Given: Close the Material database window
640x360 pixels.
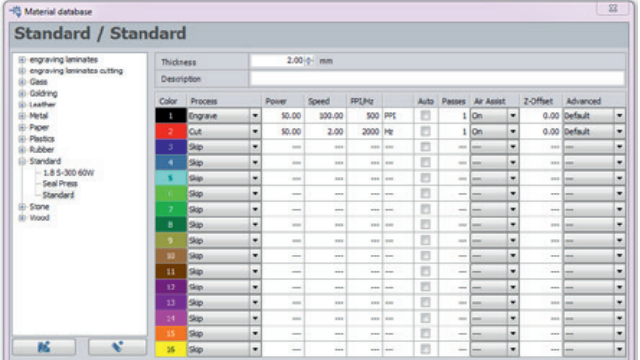Looking at the screenshot, I should pyautogui.click(x=613, y=8).
